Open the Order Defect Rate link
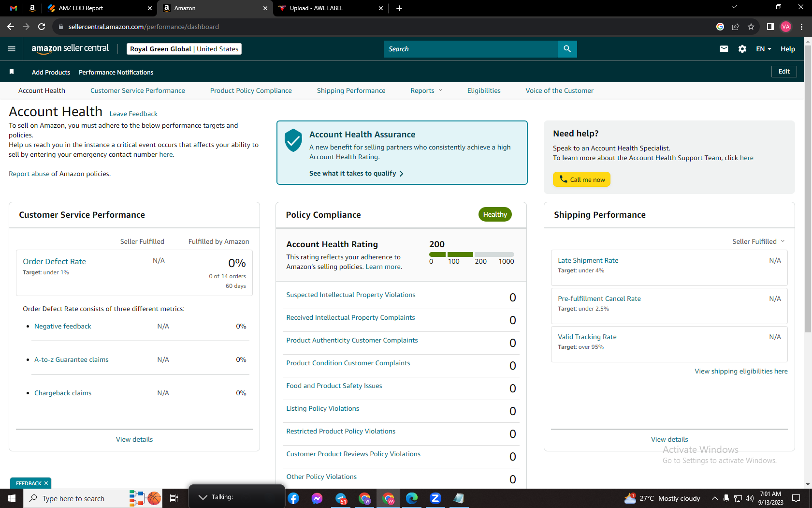Image resolution: width=812 pixels, height=508 pixels. pyautogui.click(x=54, y=261)
